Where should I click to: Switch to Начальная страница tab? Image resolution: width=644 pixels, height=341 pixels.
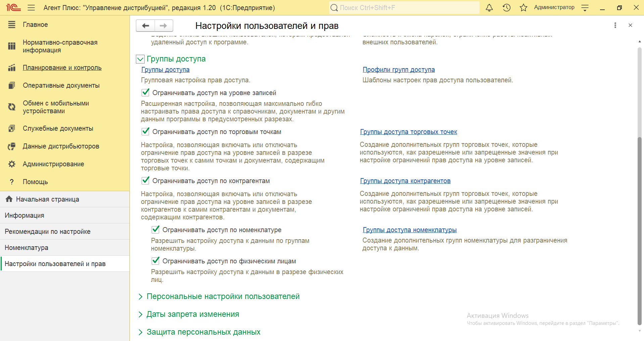65,199
